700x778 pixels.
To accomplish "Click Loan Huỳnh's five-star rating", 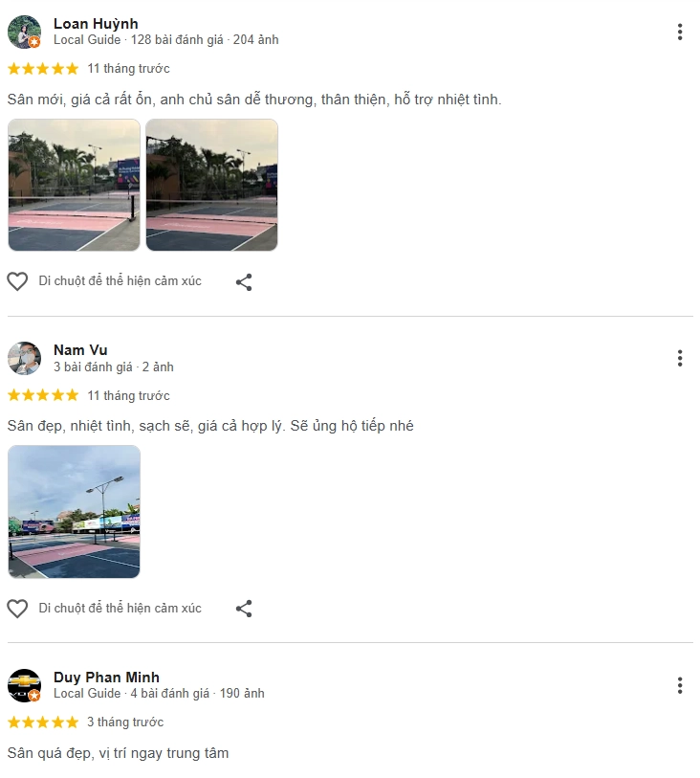I will 43,69.
